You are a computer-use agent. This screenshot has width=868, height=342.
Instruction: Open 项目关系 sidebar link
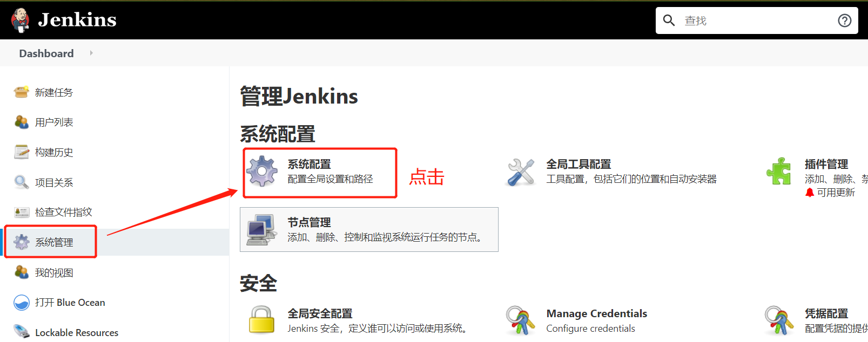pos(54,182)
